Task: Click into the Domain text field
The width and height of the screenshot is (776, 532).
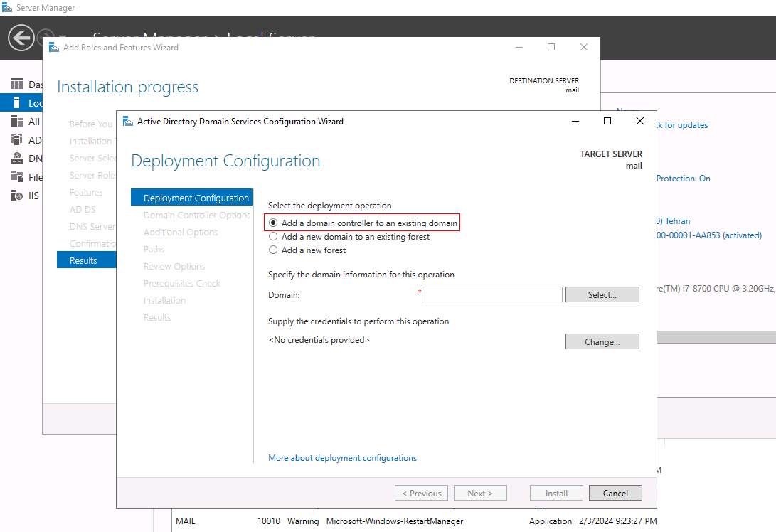Action: [492, 294]
